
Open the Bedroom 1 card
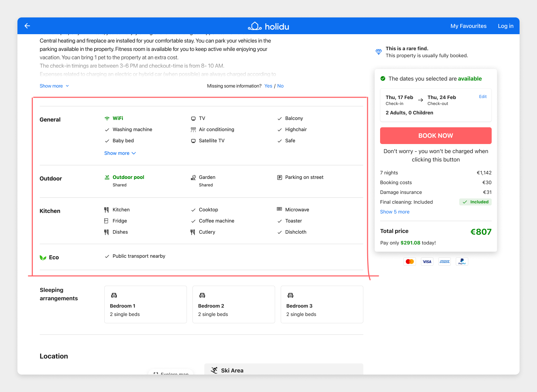pyautogui.click(x=145, y=304)
